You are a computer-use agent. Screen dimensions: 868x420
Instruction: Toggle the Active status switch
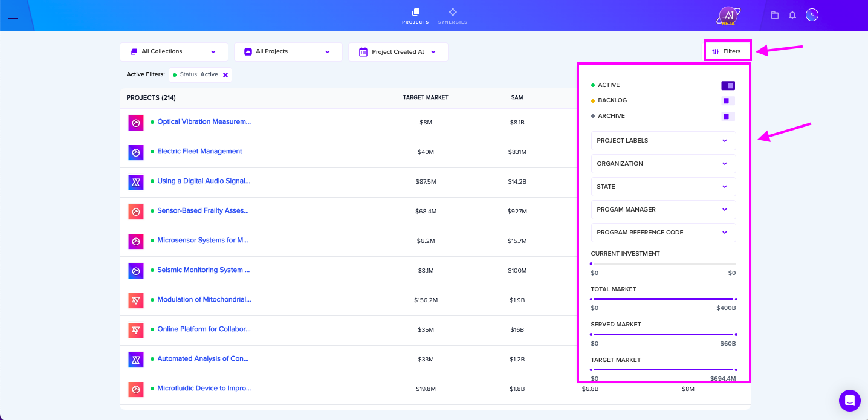728,85
